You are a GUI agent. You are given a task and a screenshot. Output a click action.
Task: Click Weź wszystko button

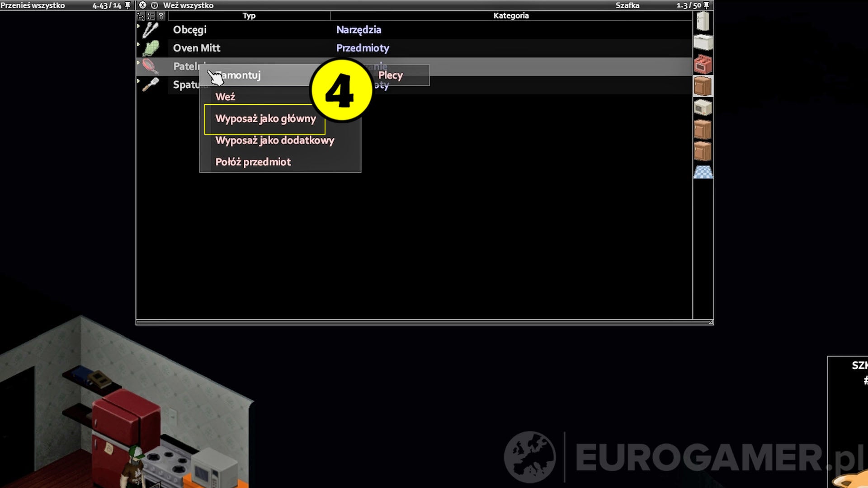pyautogui.click(x=188, y=5)
